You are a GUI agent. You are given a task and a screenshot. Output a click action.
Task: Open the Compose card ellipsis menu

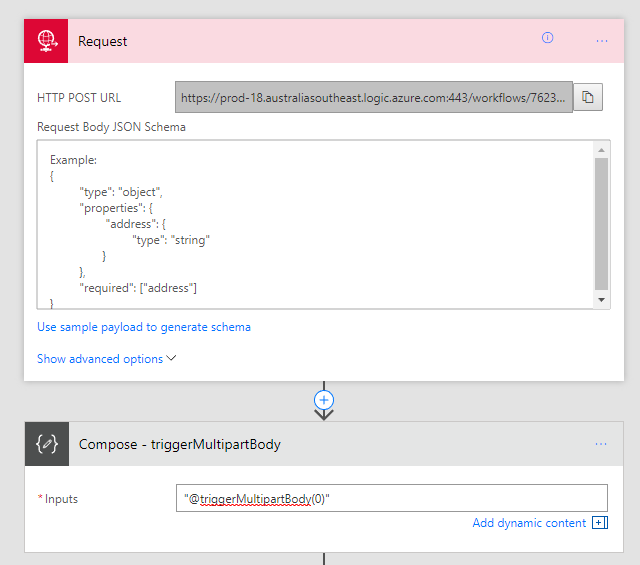[x=601, y=444]
